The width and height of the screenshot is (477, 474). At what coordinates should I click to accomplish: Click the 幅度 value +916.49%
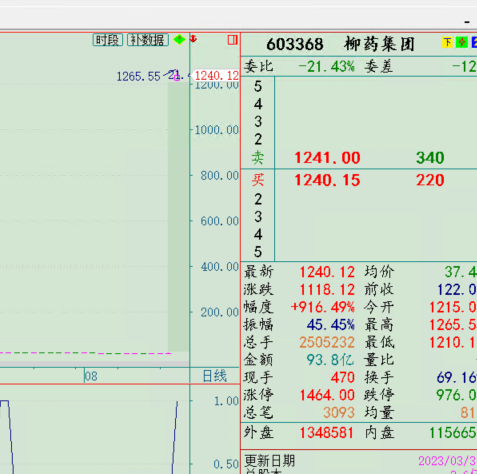[323, 307]
